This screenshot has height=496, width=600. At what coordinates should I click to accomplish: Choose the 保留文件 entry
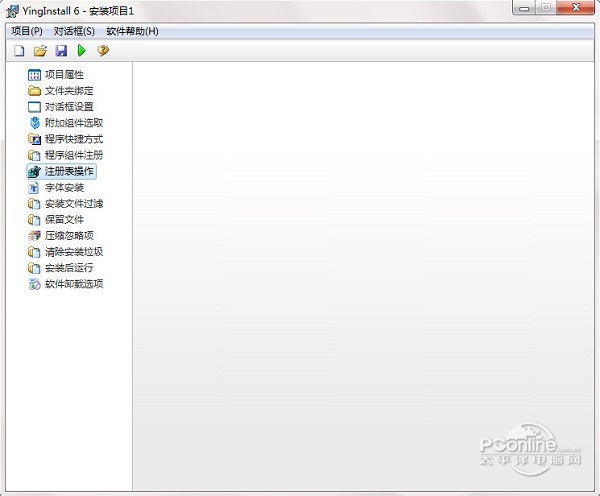64,220
